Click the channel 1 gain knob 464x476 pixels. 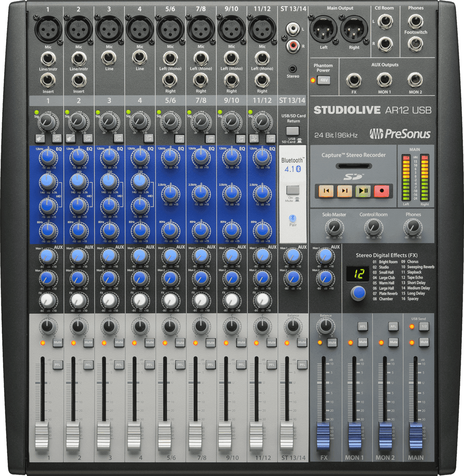(48, 121)
